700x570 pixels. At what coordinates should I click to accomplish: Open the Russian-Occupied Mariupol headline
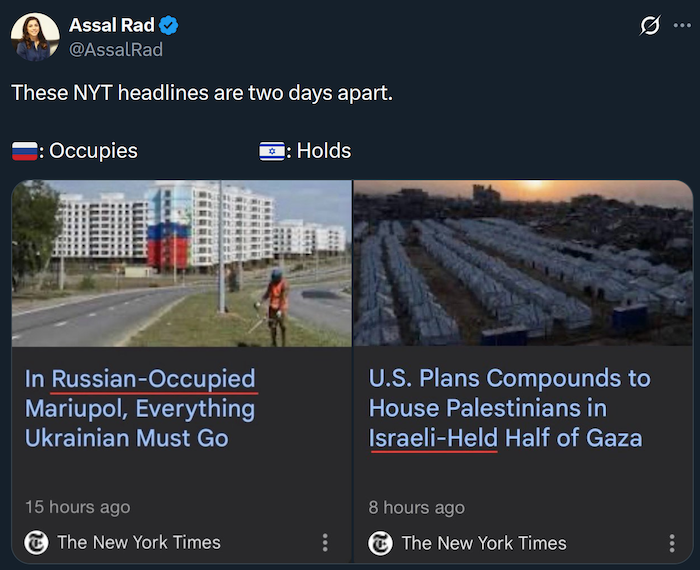(x=140, y=408)
